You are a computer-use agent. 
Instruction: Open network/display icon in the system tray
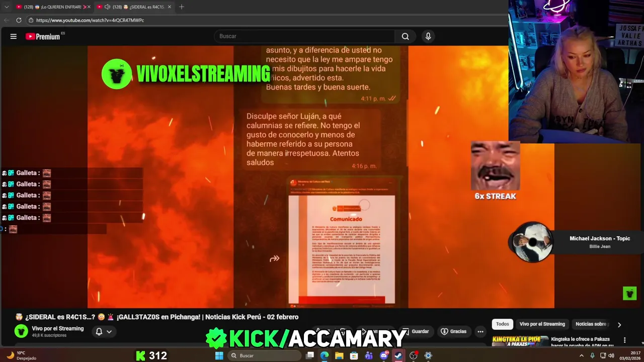[603, 355]
